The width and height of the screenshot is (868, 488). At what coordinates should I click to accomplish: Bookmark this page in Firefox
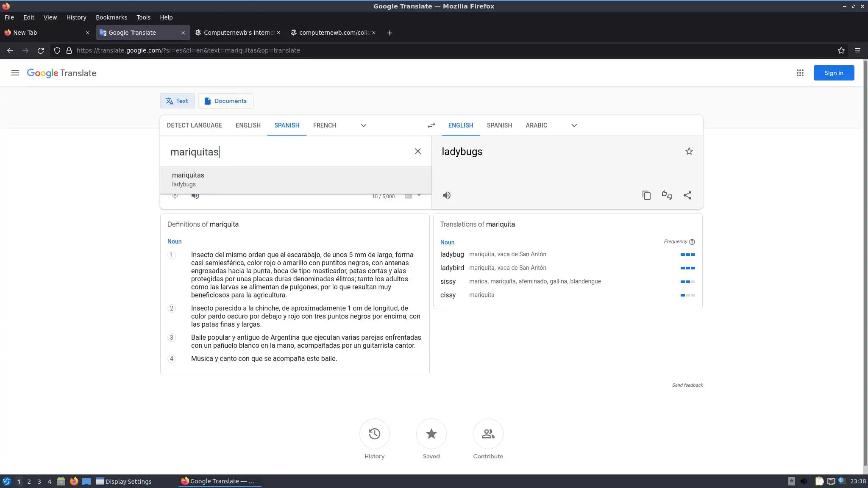pos(841,50)
